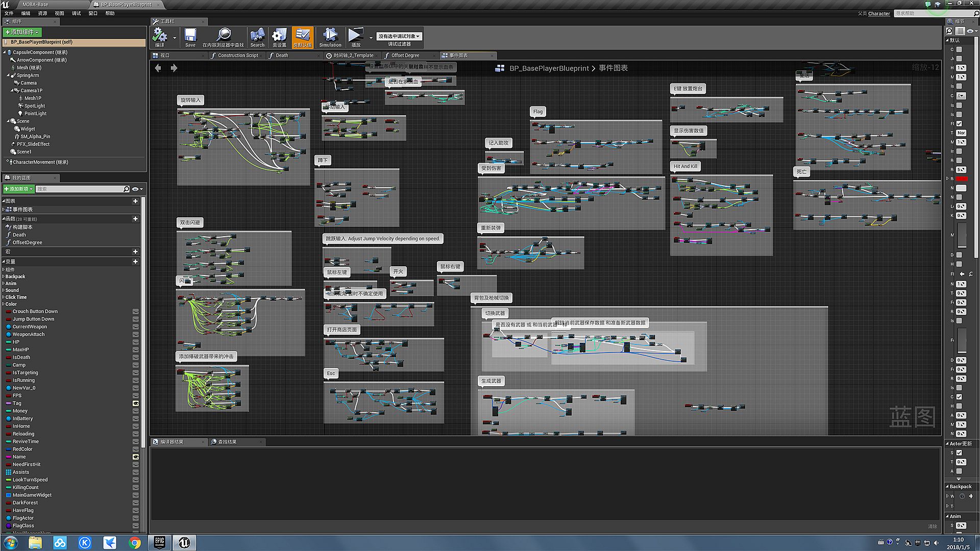The height and width of the screenshot is (551, 980).
Task: Open the Offset Degree function tab
Action: [405, 56]
